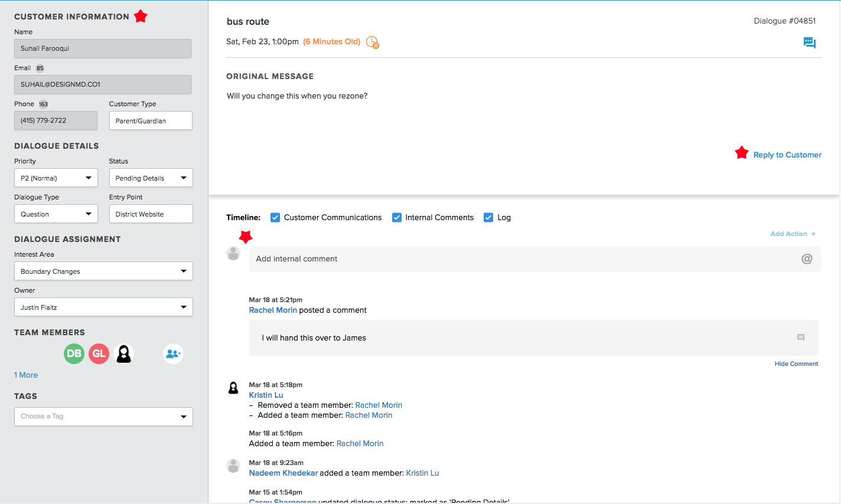
Task: Open the Interest Area dropdown Boundary Changes
Action: pos(103,271)
